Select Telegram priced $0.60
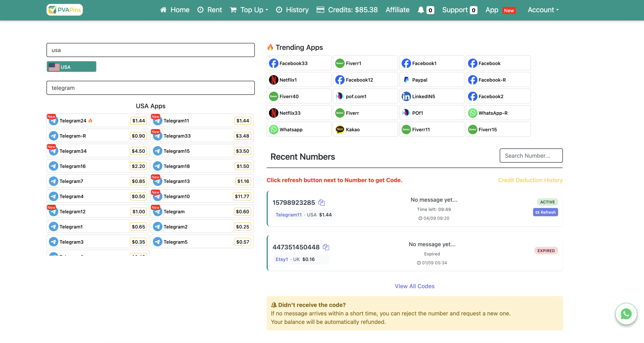The height and width of the screenshot is (343, 644). 202,212
